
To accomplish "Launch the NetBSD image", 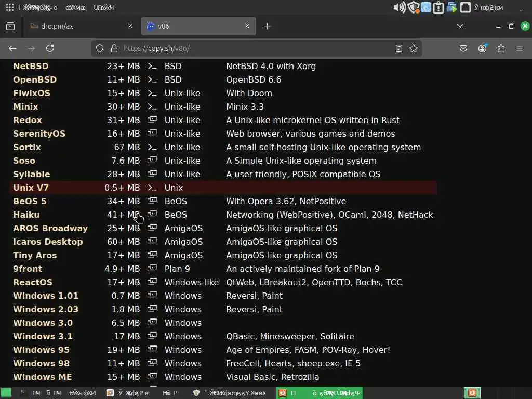I will [31, 66].
